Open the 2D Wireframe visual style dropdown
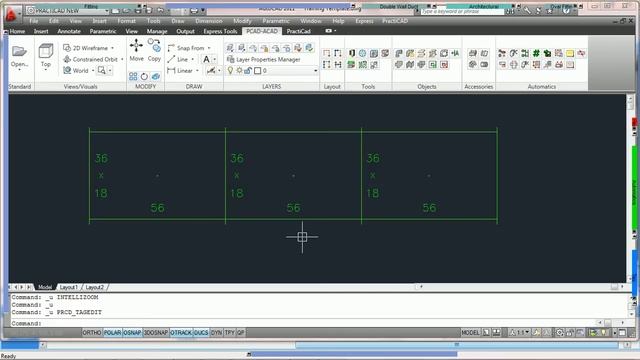Screen dimensions: 640x360 (x=113, y=48)
